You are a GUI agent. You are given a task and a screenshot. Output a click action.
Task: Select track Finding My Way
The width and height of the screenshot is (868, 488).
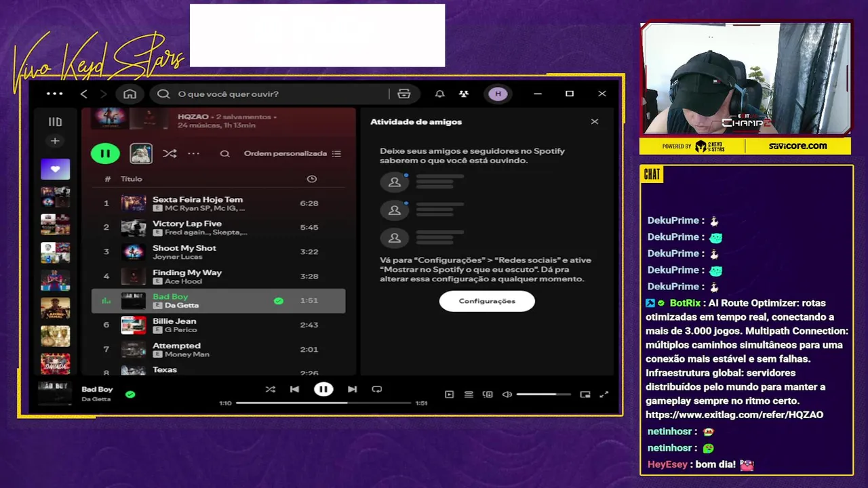(x=218, y=277)
